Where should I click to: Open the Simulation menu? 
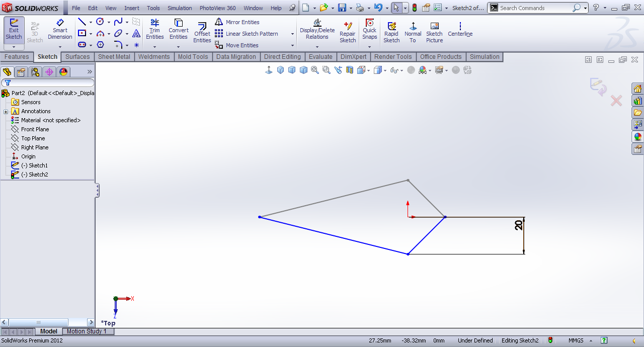180,8
